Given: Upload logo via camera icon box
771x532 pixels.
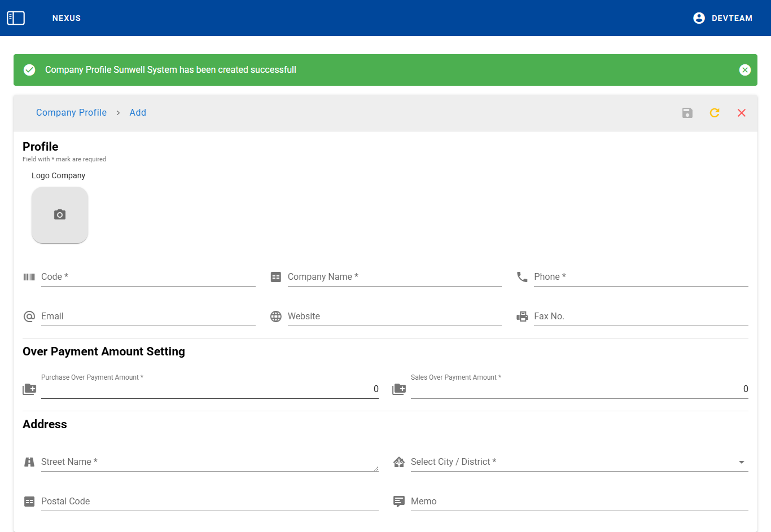Looking at the screenshot, I should (x=60, y=215).
